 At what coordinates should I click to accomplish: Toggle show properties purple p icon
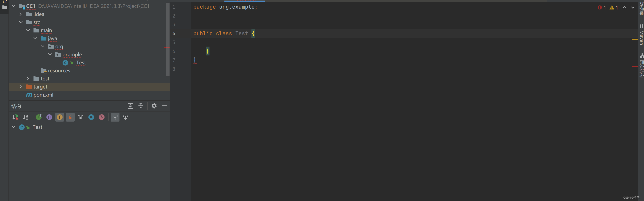tap(49, 117)
